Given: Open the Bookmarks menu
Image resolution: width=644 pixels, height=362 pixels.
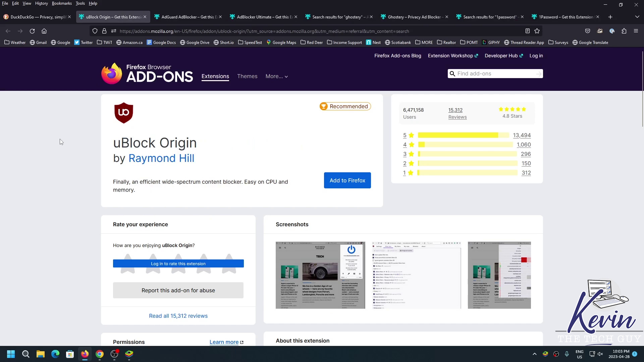Looking at the screenshot, I should click(62, 3).
